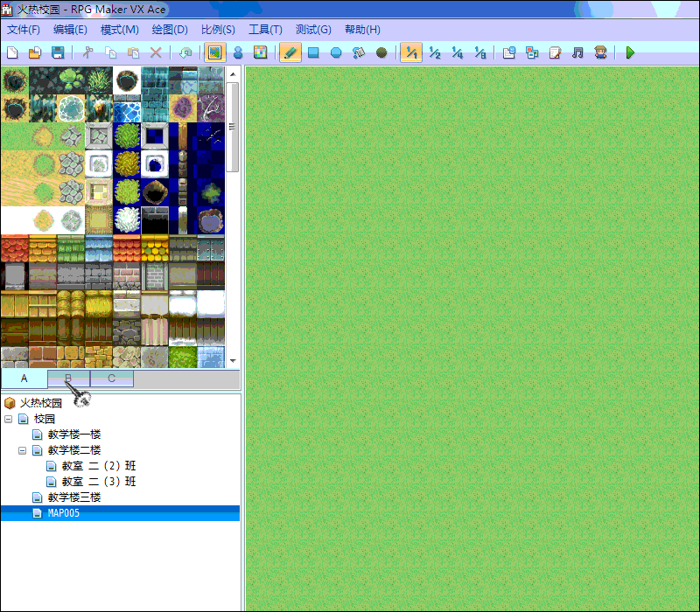Image resolution: width=700 pixels, height=612 pixels.
Task: Open the 比例(S) menu
Action: 218,30
